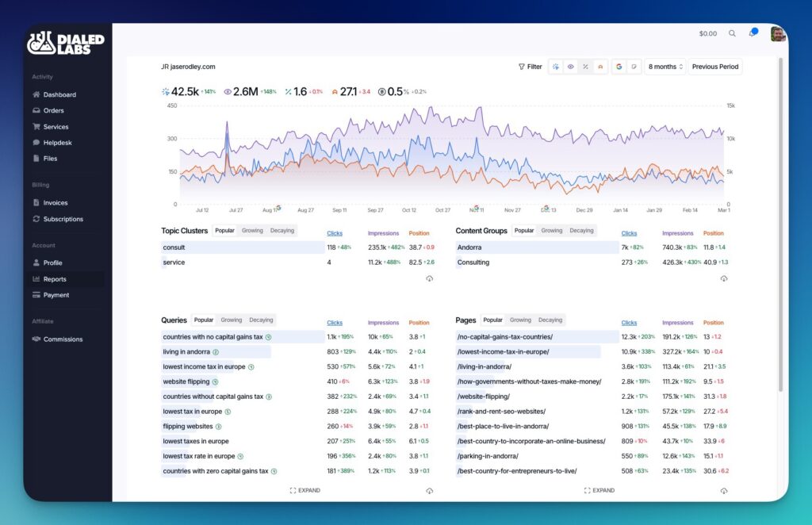Click the Previous Period comparison button
Image resolution: width=812 pixels, height=525 pixels.
[715, 67]
